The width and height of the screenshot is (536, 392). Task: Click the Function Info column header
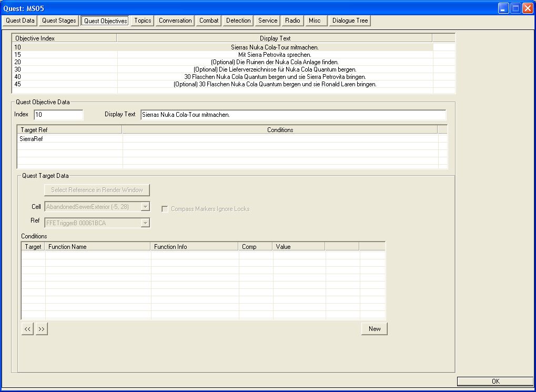click(x=195, y=247)
